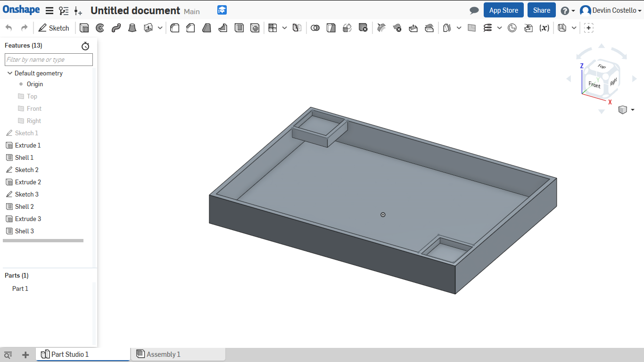Open the surface tools dropdown
The image size is (644, 362).
pos(459,28)
